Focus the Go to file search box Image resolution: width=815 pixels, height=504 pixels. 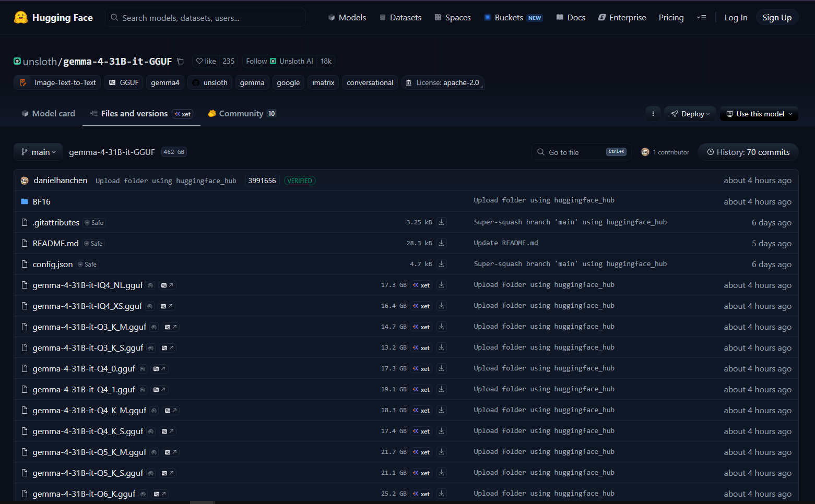pyautogui.click(x=582, y=152)
